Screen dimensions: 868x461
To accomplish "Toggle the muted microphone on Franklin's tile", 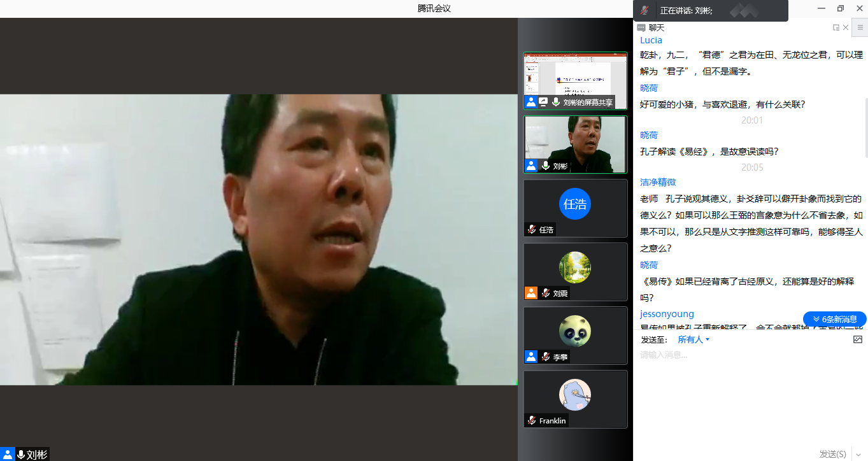I will [x=531, y=420].
